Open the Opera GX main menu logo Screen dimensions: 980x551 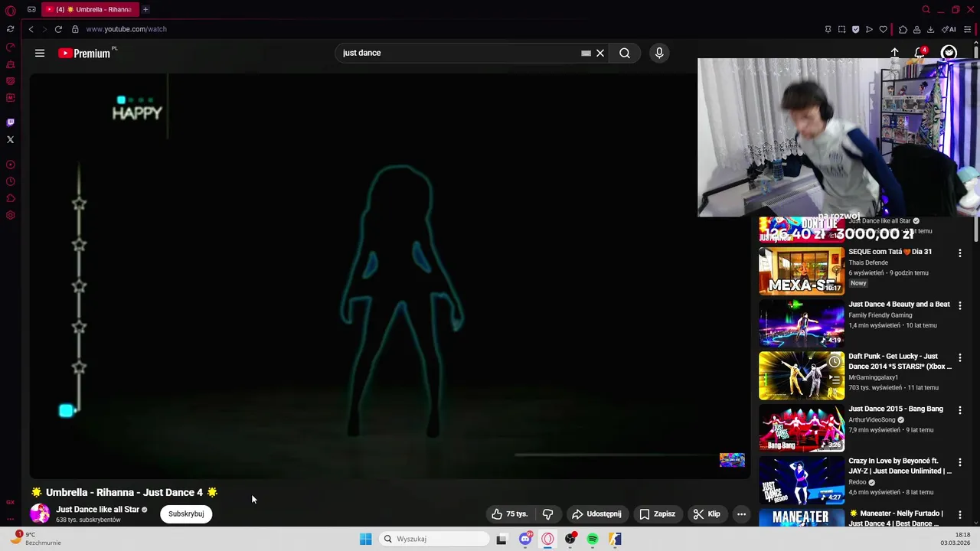point(10,10)
